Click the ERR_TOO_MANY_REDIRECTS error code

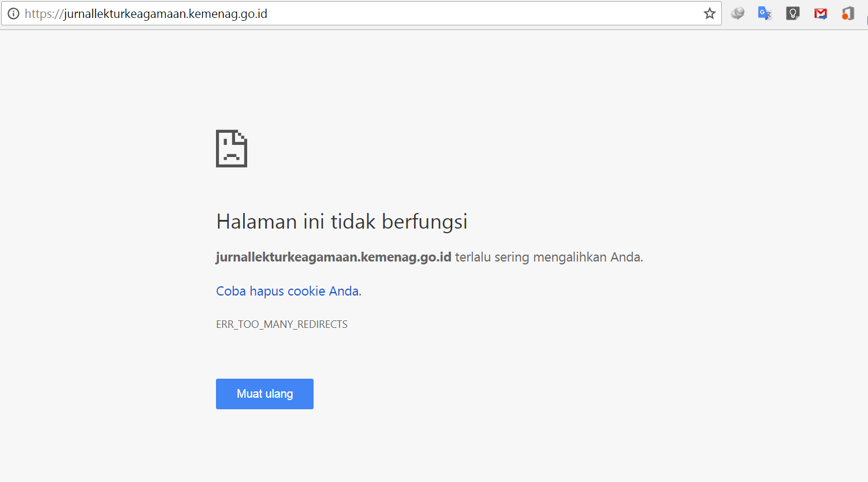point(282,324)
